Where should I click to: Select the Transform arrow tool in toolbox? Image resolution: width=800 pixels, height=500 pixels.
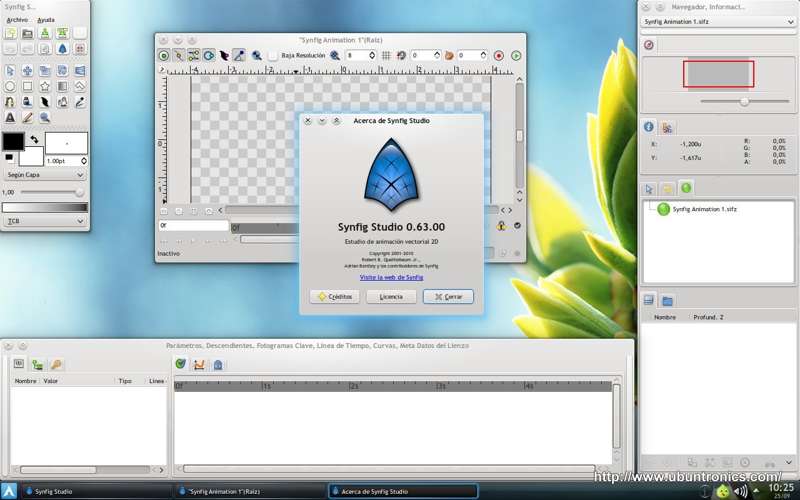click(x=10, y=70)
